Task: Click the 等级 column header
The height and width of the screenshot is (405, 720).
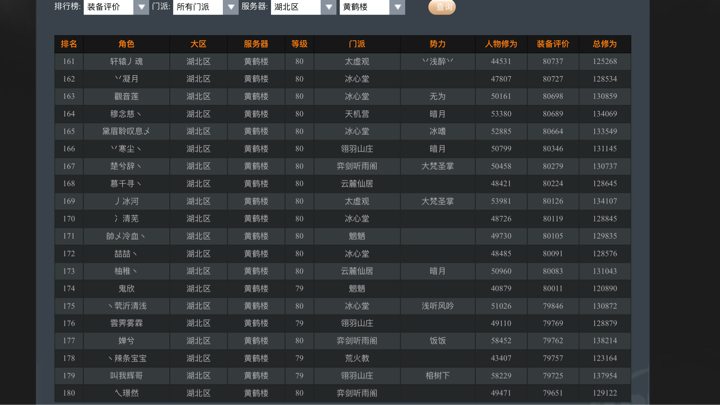Action: (299, 44)
